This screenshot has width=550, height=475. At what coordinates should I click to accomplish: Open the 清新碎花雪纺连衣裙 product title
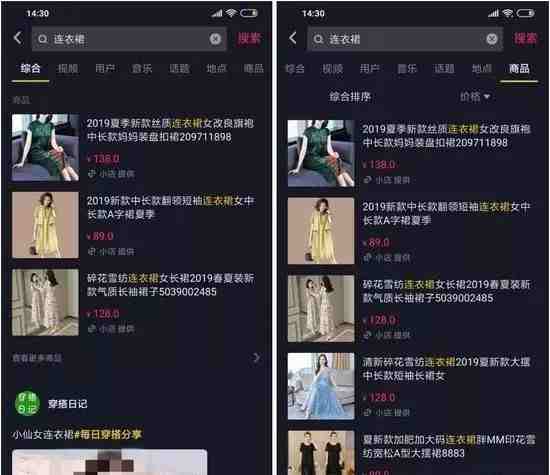(x=446, y=369)
